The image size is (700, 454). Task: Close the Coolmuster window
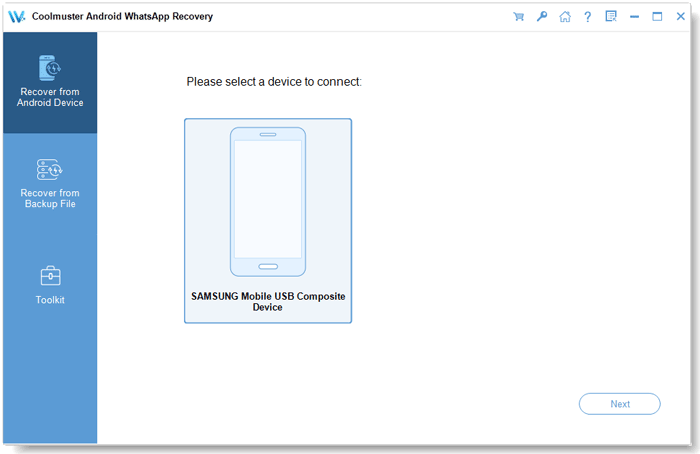point(680,17)
